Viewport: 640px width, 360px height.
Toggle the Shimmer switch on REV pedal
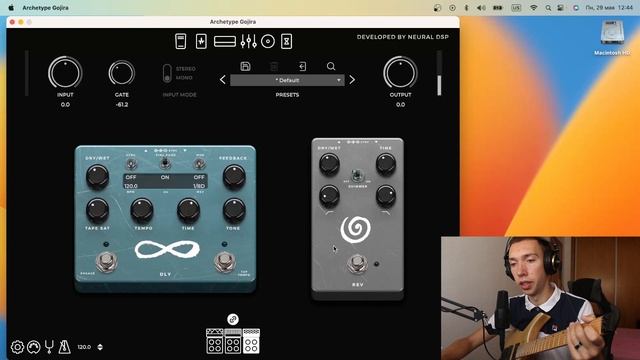click(357, 176)
